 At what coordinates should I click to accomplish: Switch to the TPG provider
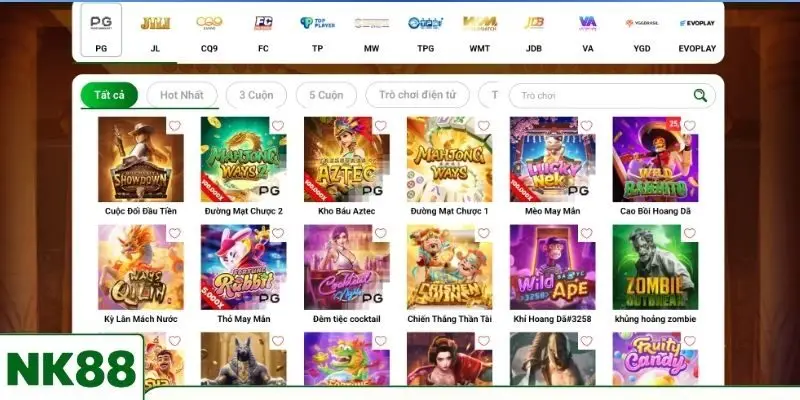pyautogui.click(x=426, y=30)
